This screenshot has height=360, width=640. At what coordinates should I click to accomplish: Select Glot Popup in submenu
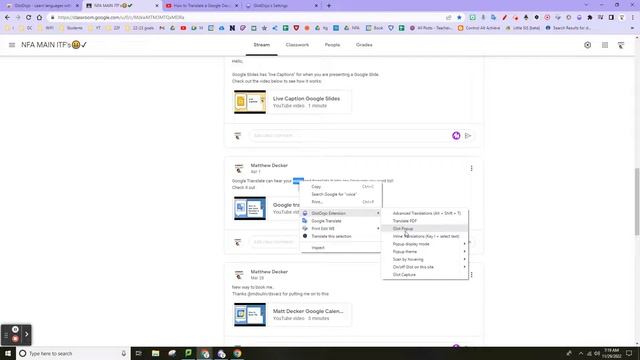pos(425,229)
